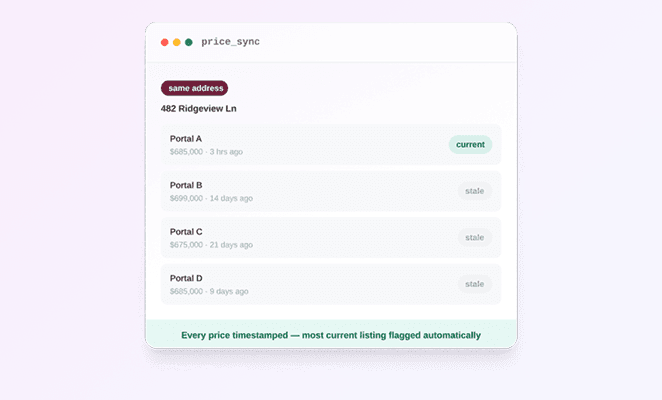This screenshot has width=662, height=400.
Task: Select Portal A price $685,000 text
Action: [x=186, y=152]
